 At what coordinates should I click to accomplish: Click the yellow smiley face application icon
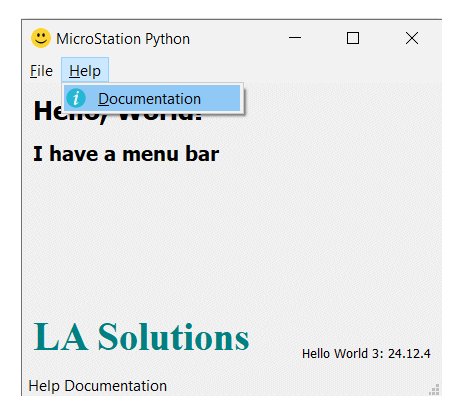coord(41,38)
